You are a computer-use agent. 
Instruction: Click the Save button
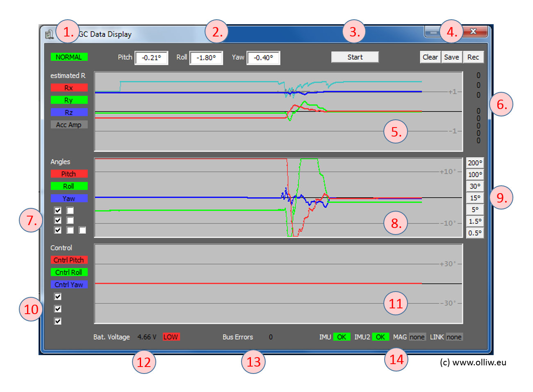(451, 57)
